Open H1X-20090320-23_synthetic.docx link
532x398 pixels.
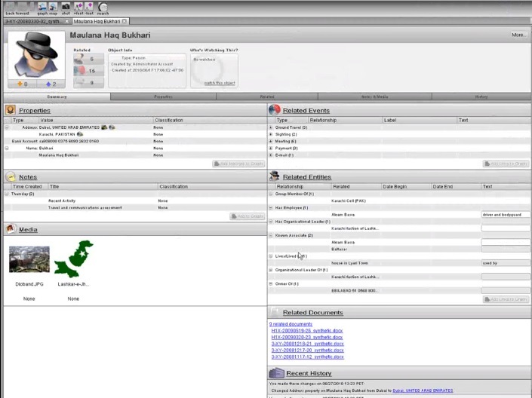coord(307,337)
